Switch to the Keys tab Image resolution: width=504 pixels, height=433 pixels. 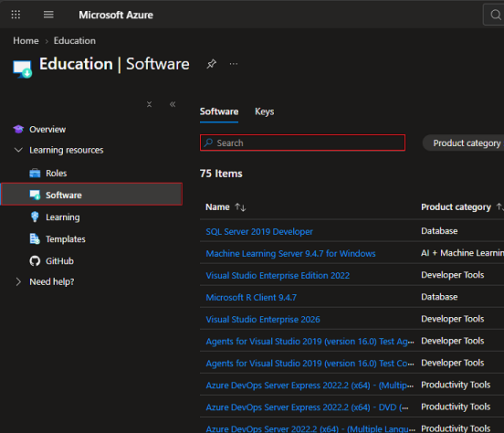264,111
